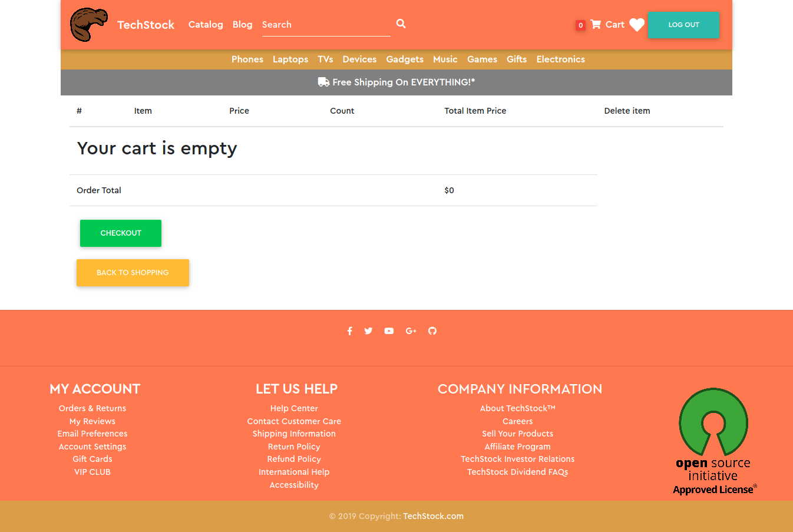Screen dimensions: 793x532
Task: Click the search magnifier icon
Action: (x=401, y=24)
